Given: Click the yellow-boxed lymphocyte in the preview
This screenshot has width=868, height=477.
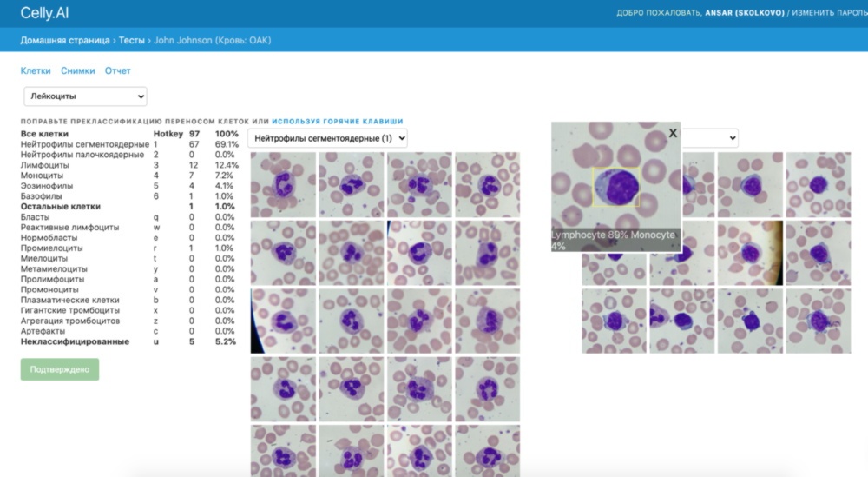Looking at the screenshot, I should tap(616, 188).
